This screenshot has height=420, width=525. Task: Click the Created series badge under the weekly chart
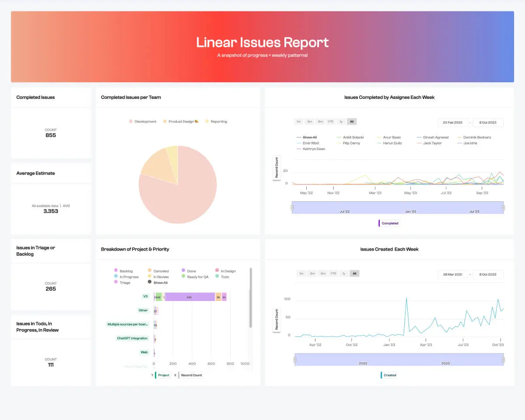tap(389, 375)
